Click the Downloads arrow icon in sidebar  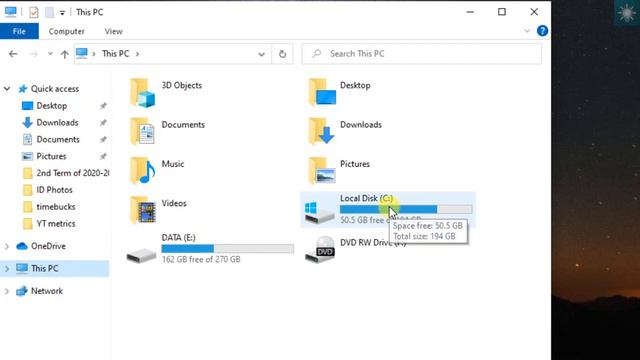[27, 122]
